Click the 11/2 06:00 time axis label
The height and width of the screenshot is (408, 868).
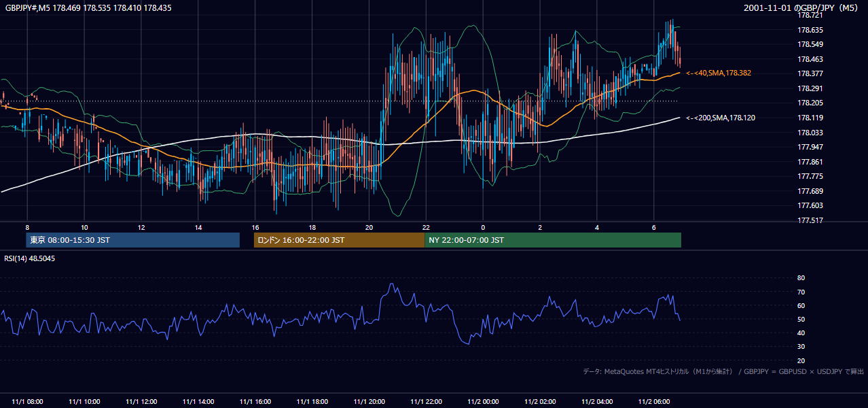(653, 402)
